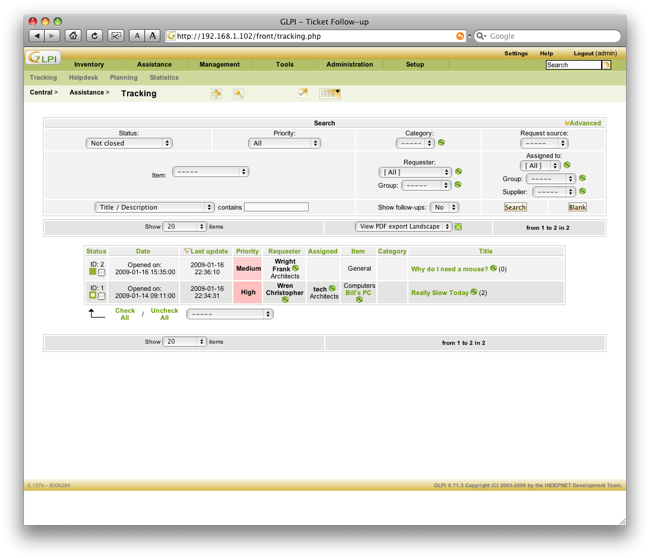Click the info icon after 'Really Slow Today'
Screen dimensions: 650x558
point(474,292)
